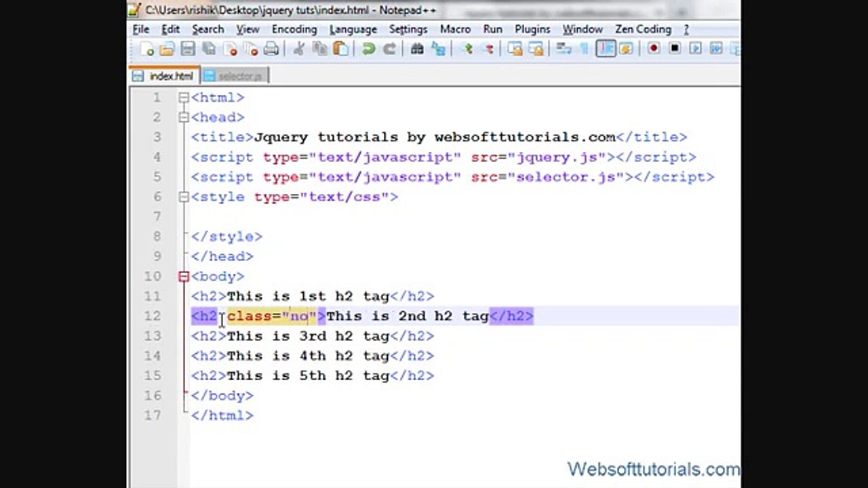Click the synchronize horizontal scrolling icon
Viewport: 868px width, 488px height.
click(x=536, y=49)
